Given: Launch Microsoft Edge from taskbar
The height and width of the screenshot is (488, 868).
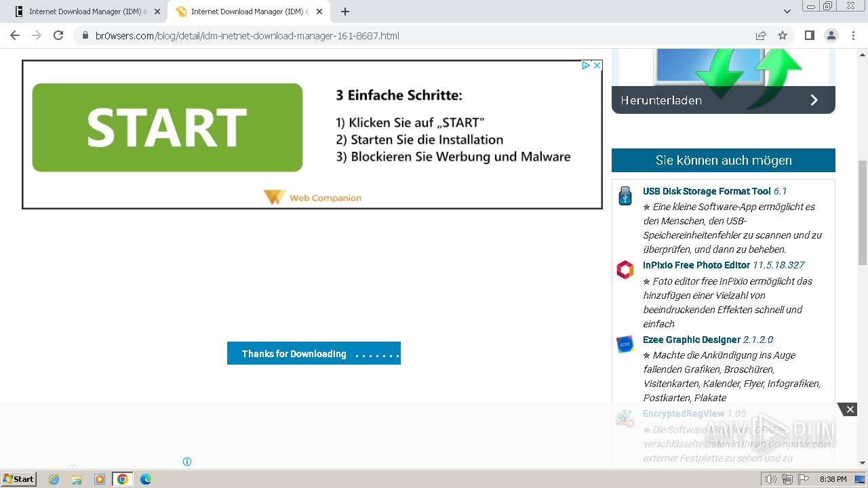Looking at the screenshot, I should point(145,479).
